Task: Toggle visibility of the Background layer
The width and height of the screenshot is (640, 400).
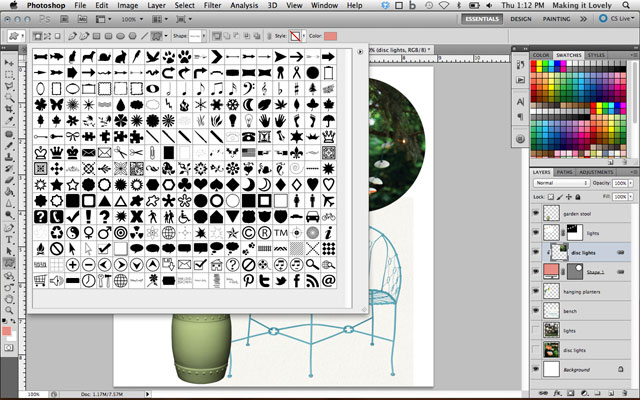Action: 537,369
